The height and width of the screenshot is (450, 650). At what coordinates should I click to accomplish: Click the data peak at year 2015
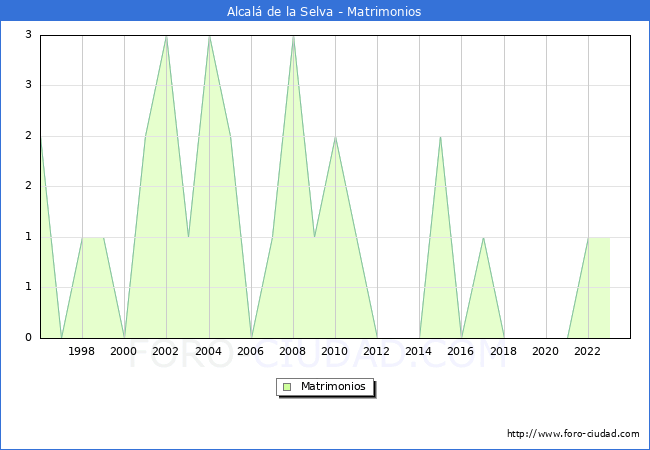[440, 137]
